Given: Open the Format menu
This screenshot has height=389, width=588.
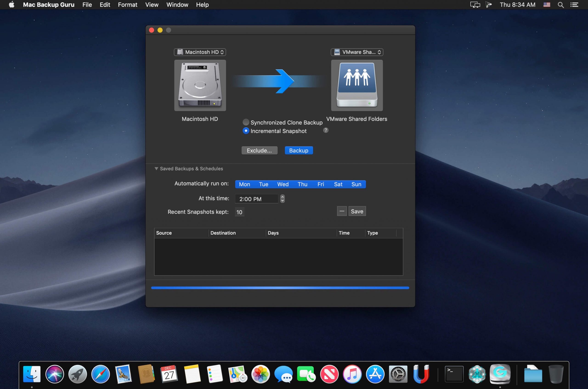Looking at the screenshot, I should [x=127, y=4].
